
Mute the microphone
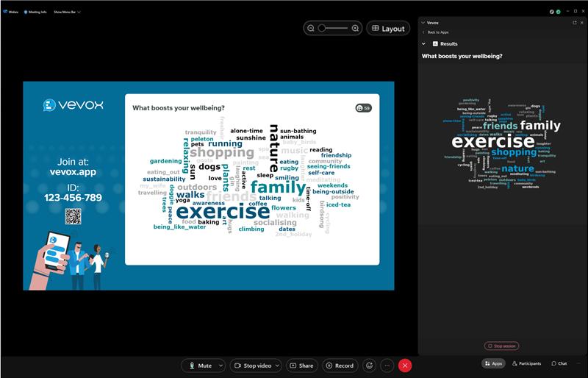click(199, 365)
